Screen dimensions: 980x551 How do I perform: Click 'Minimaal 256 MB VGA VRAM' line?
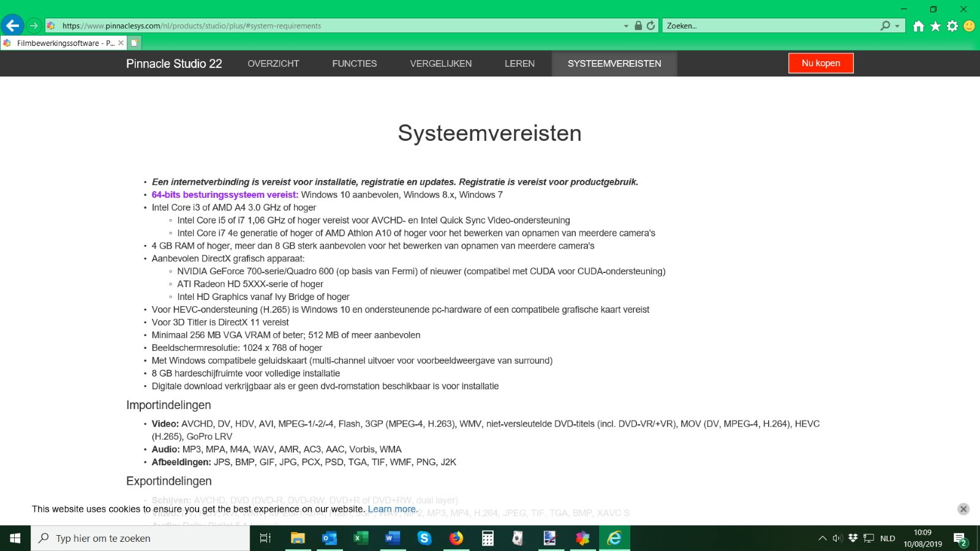coord(286,335)
